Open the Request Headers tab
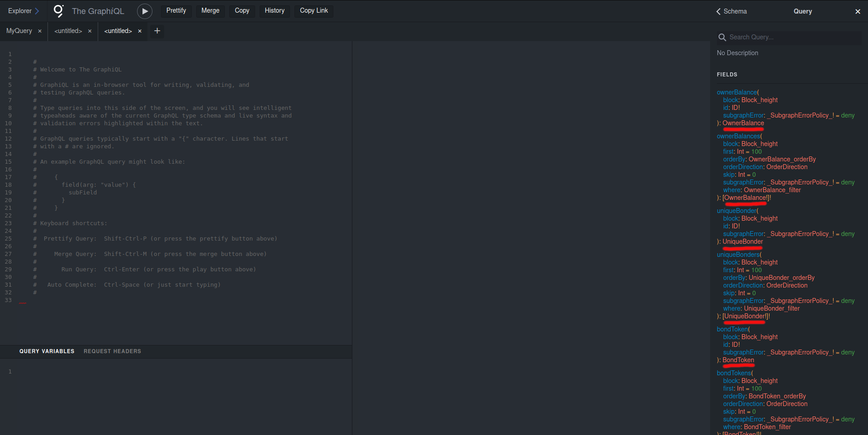This screenshot has height=435, width=868. [x=112, y=351]
